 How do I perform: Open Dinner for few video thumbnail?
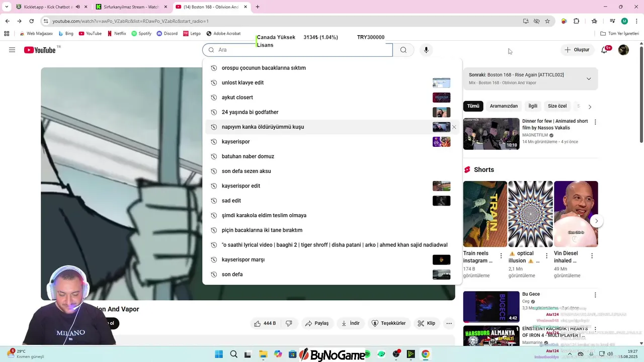click(x=491, y=134)
